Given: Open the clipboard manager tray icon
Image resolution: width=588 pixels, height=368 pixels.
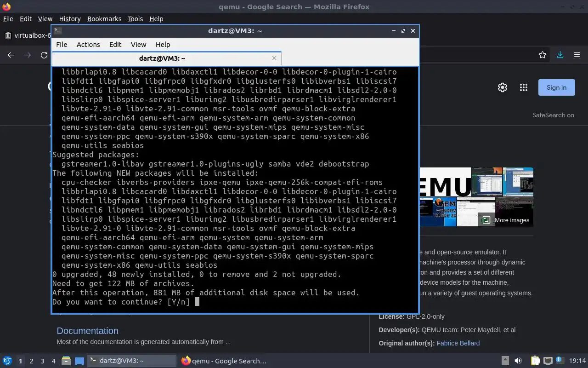Looking at the screenshot, I should click(536, 361).
